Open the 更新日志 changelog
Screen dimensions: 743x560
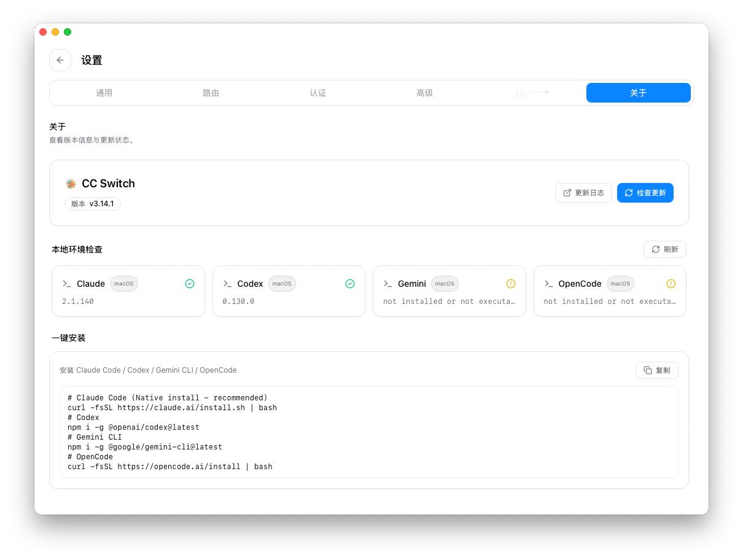583,193
